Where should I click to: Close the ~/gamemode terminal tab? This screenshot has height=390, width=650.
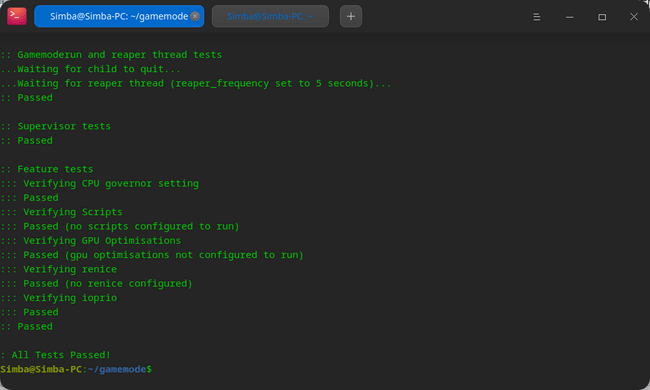[x=195, y=16]
